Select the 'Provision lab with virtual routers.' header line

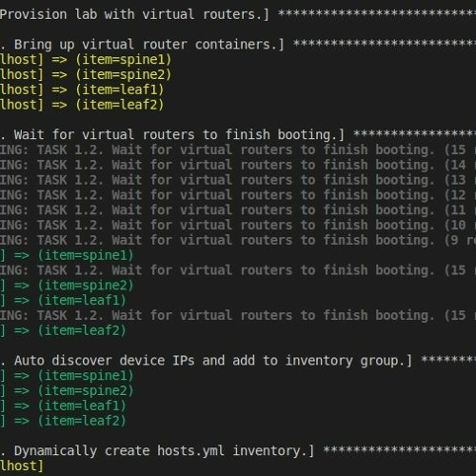click(x=238, y=14)
